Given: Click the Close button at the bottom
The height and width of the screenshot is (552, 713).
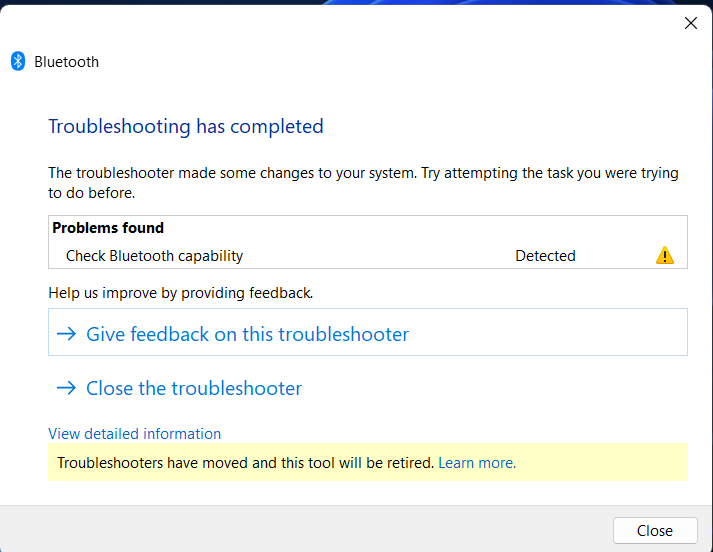Looking at the screenshot, I should [x=655, y=530].
